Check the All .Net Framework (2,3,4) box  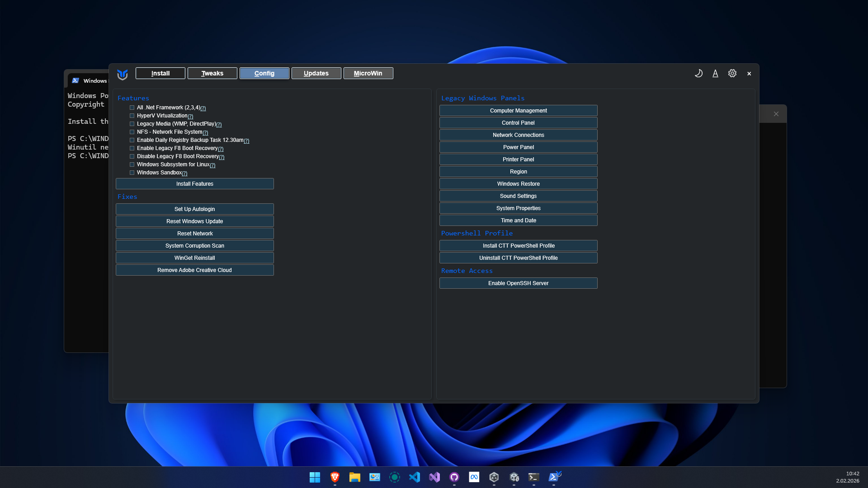(132, 108)
